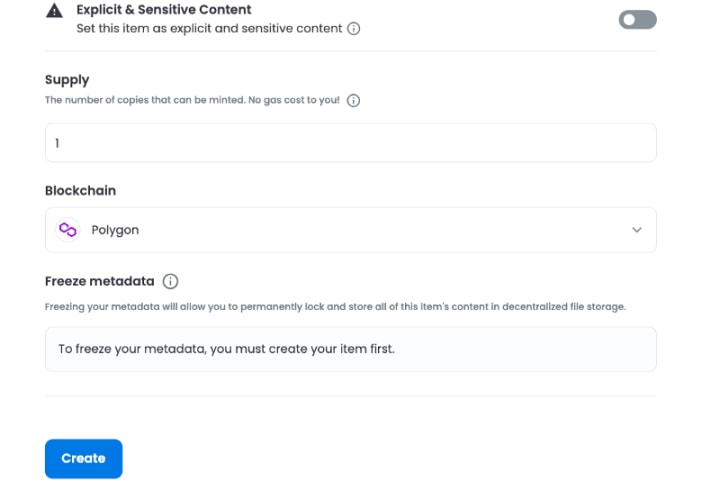Expand the Blockchain dropdown chevron
This screenshot has height=491, width=720.
coord(637,230)
